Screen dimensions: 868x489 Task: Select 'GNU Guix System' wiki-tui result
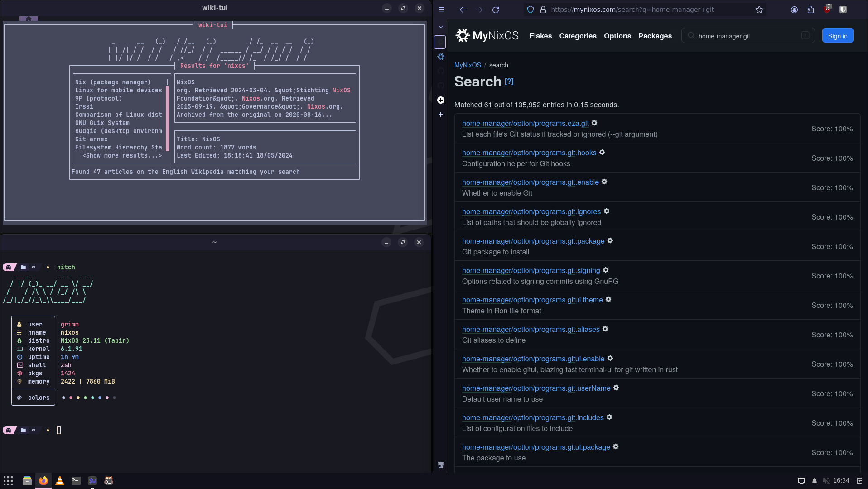102,123
